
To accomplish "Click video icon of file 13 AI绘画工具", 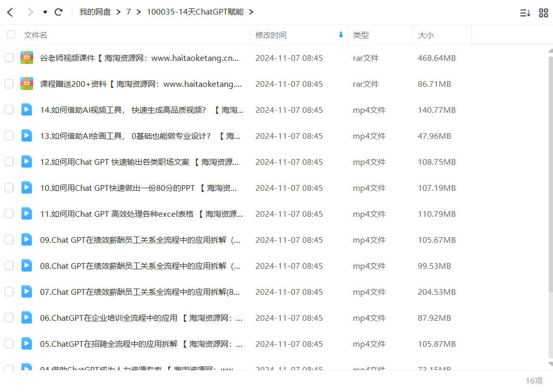I will click(27, 135).
